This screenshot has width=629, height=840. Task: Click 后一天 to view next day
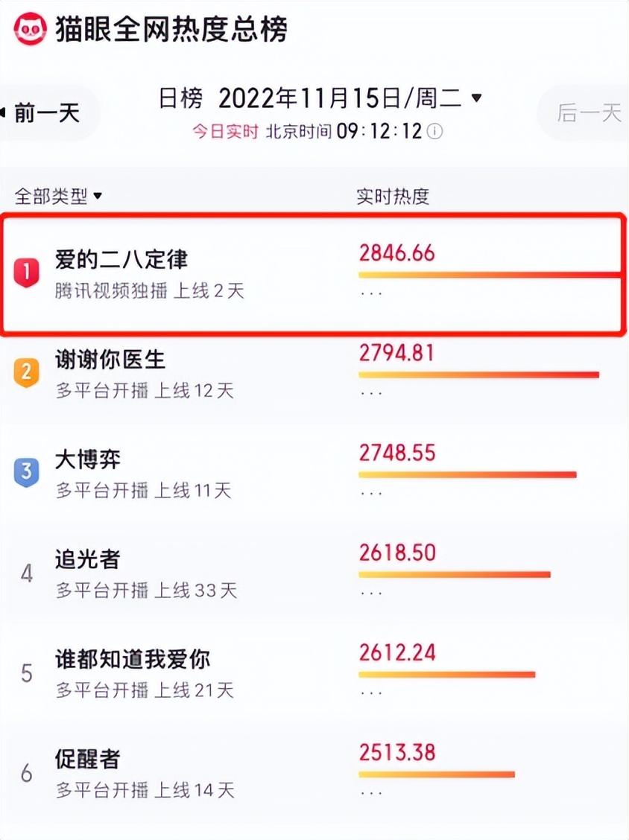click(589, 112)
